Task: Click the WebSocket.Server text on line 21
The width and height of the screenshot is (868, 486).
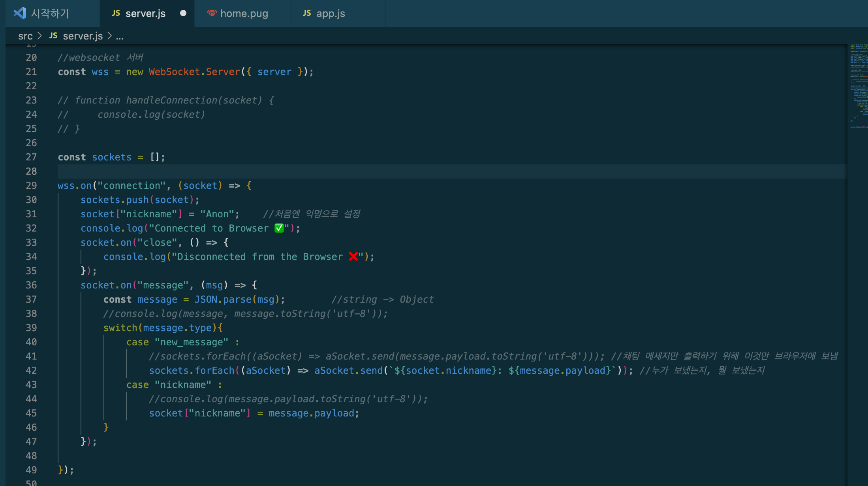Action: 194,72
